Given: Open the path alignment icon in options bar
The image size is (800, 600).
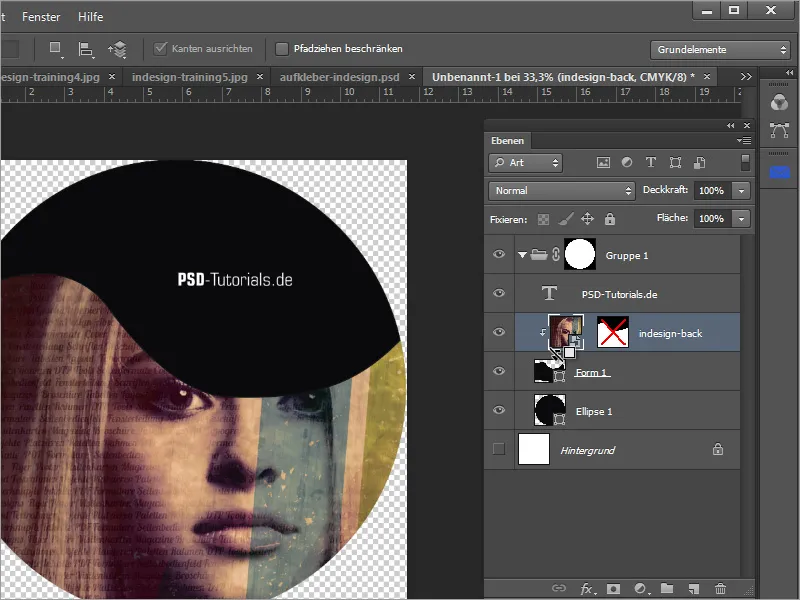Looking at the screenshot, I should (86, 49).
